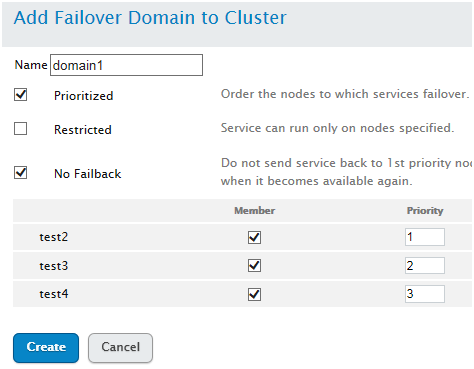Click the test2 node name
The height and width of the screenshot is (369, 474).
click(54, 237)
